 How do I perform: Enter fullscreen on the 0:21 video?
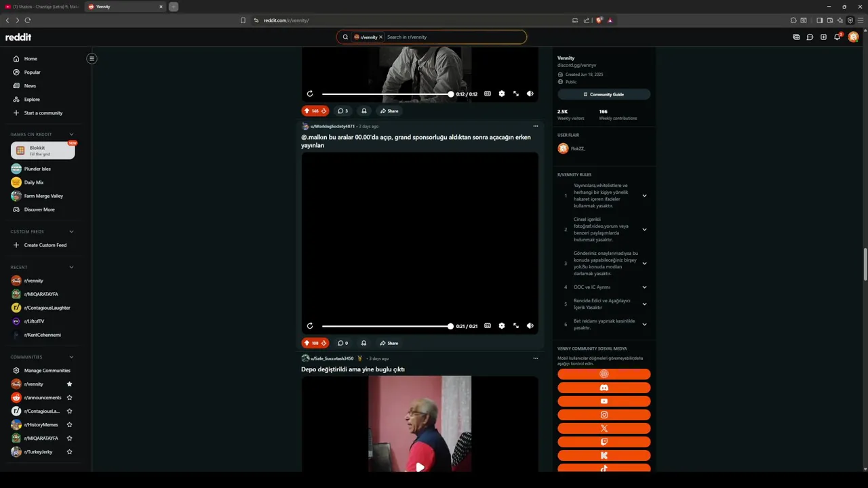516,326
